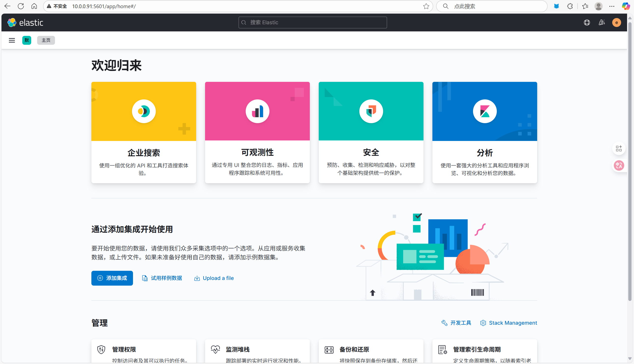Click the 添加集成 button
This screenshot has height=364, width=634.
pos(112,278)
